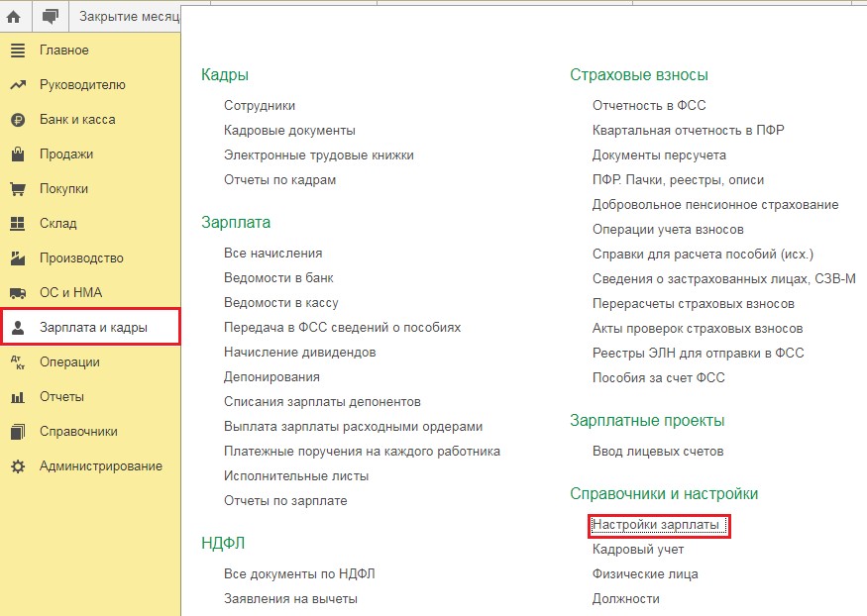Viewport: 867px width, 616px height.
Task: Open the Администрирование section
Action: 101,466
